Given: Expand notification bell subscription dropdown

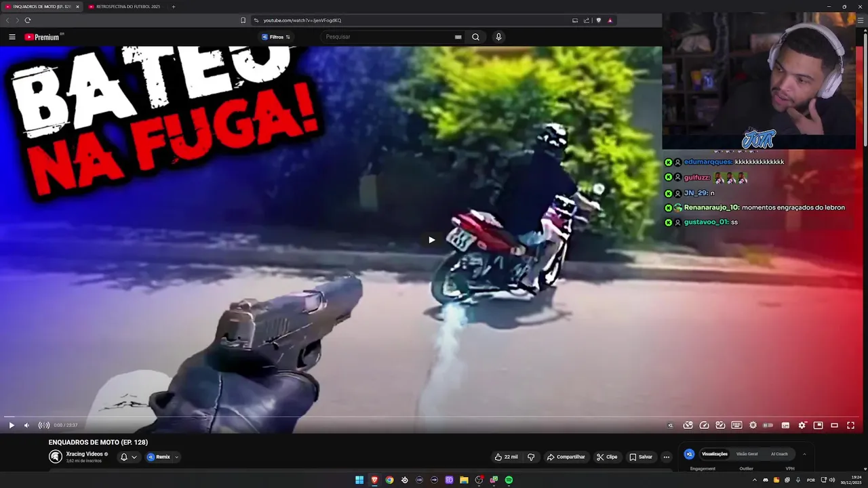Looking at the screenshot, I should pyautogui.click(x=128, y=457).
